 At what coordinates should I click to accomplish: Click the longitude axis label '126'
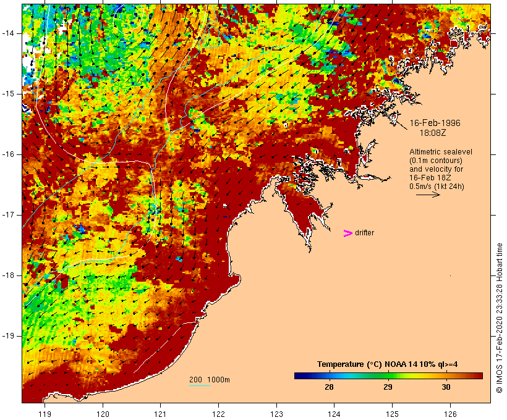pyautogui.click(x=450, y=414)
